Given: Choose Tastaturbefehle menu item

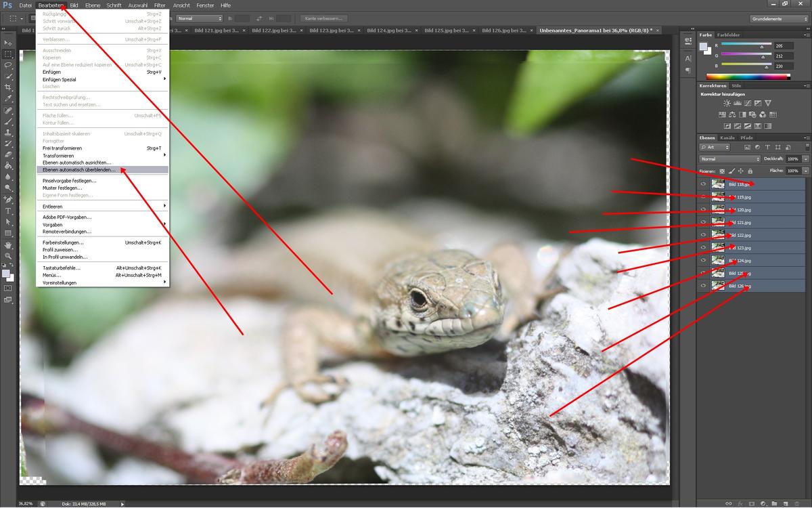Looking at the screenshot, I should 101,268.
